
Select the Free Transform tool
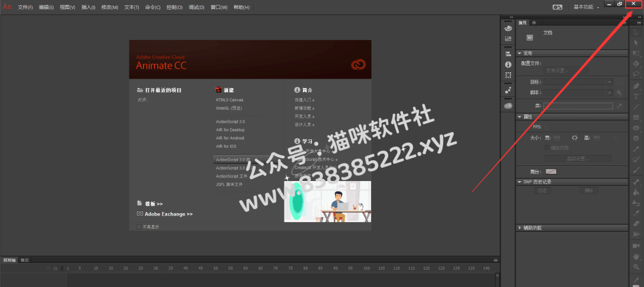[636, 54]
